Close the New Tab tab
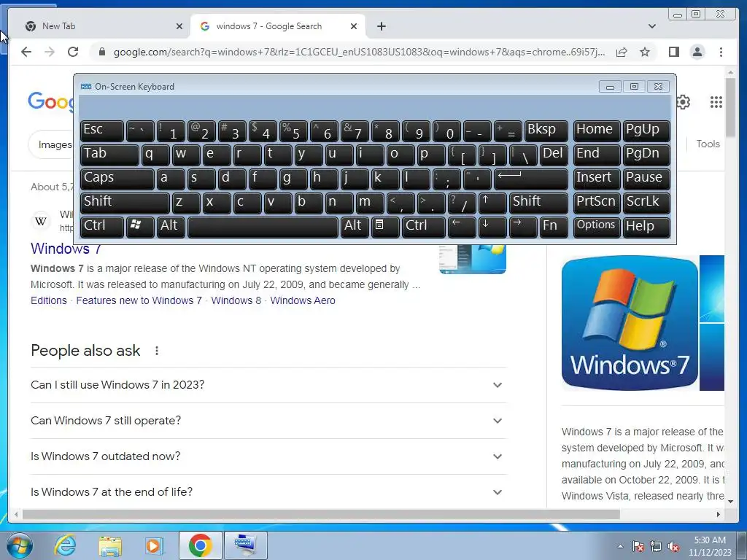The height and width of the screenshot is (560, 747). (179, 26)
